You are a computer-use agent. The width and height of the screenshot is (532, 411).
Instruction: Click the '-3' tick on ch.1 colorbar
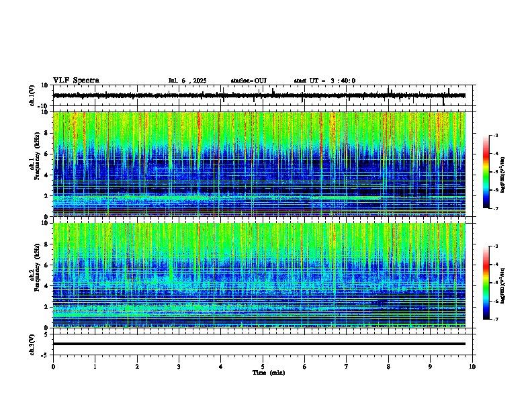coord(496,136)
